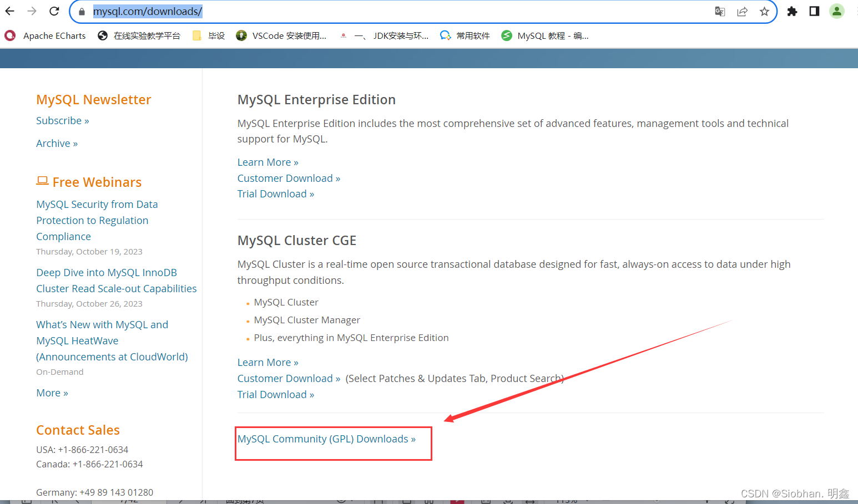Click the share icon in the toolbar
The width and height of the screenshot is (858, 504).
pos(743,12)
